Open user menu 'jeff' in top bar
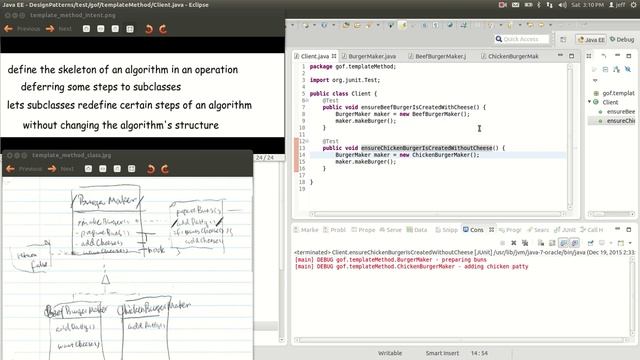Viewport: 640px width, 360px height. click(617, 5)
